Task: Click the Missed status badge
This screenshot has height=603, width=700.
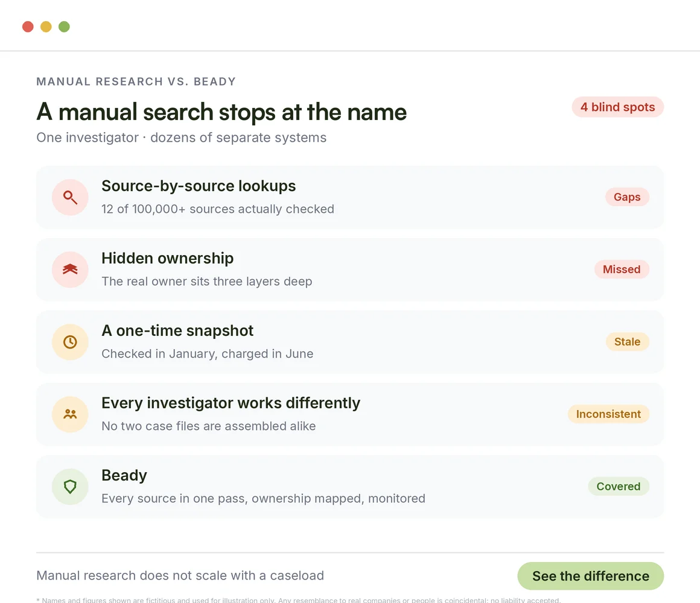Action: click(x=622, y=270)
